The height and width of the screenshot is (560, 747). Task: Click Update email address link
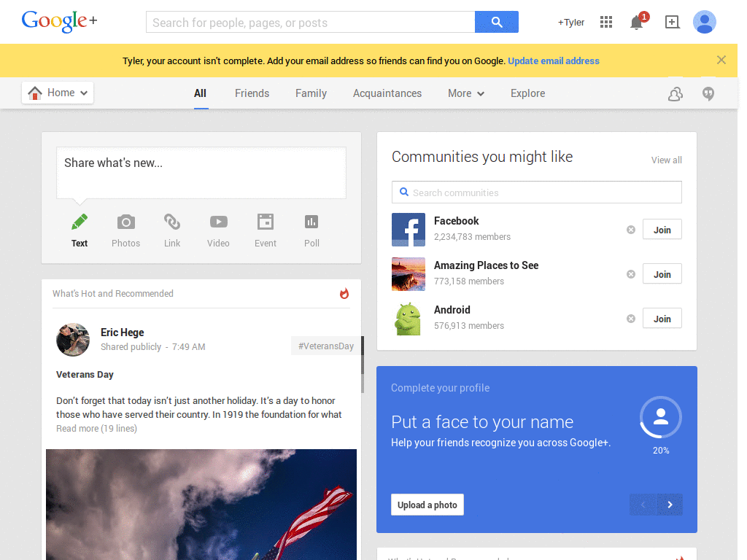tap(554, 61)
